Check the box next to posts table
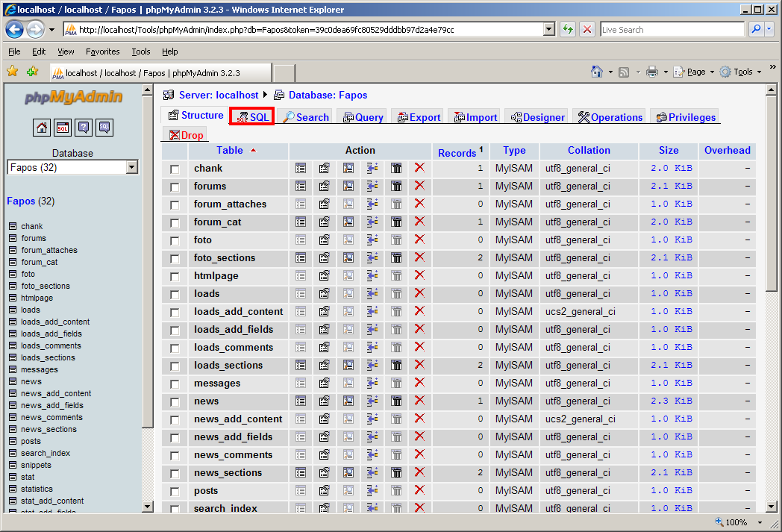782x532 pixels. tap(175, 492)
